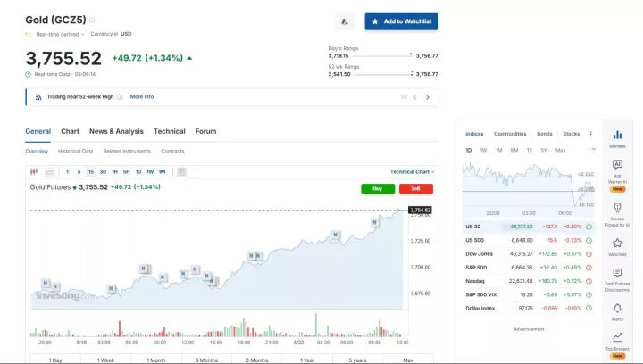
Task: Click the Day's Range slider marker
Action: [x=411, y=54]
